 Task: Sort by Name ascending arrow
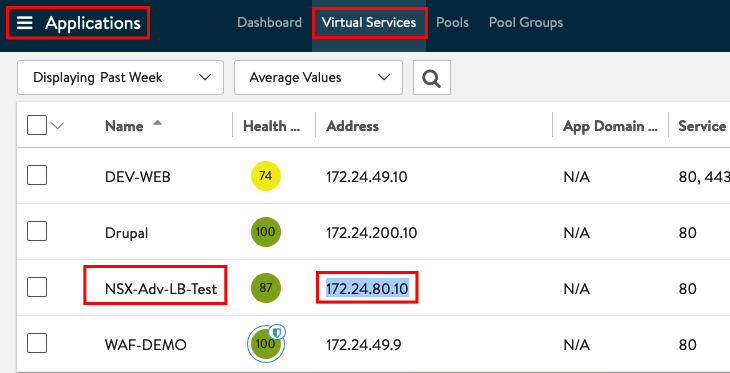158,123
